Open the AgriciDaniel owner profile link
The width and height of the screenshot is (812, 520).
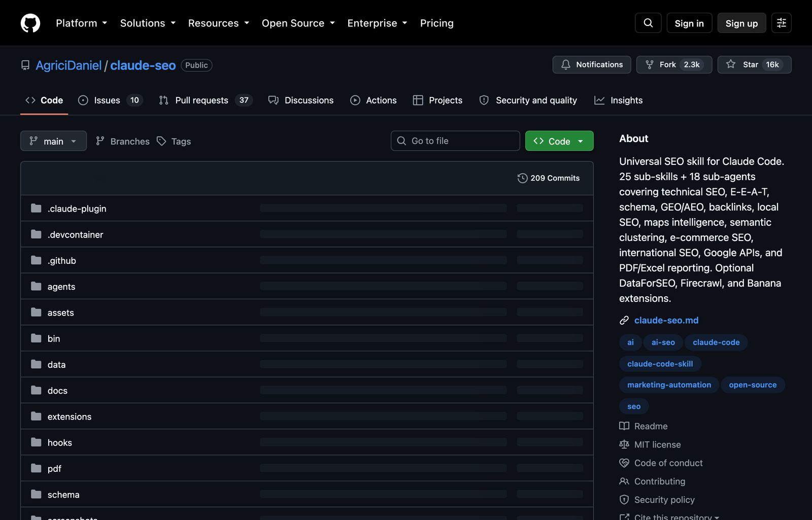69,65
